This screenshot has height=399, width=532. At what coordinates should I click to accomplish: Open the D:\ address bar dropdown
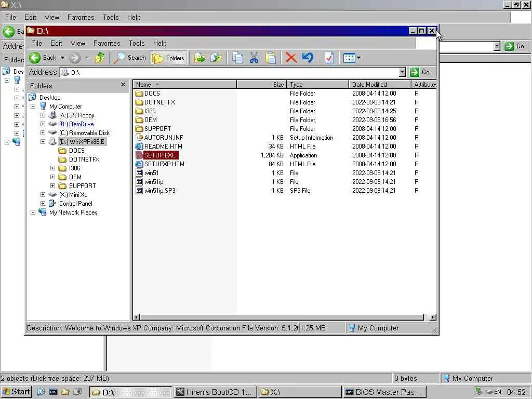402,72
